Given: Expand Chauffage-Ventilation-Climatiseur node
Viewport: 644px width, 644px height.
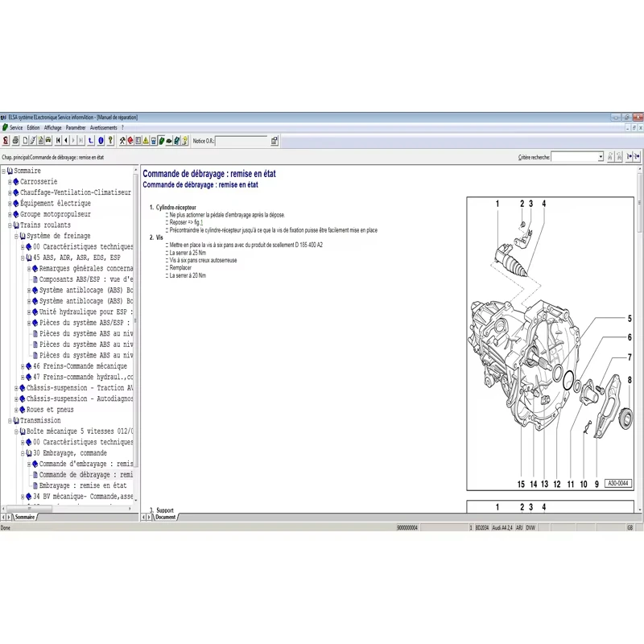Looking at the screenshot, I should [10, 192].
